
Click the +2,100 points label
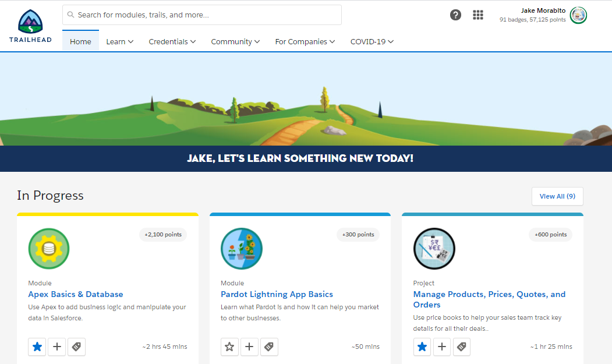(x=163, y=234)
